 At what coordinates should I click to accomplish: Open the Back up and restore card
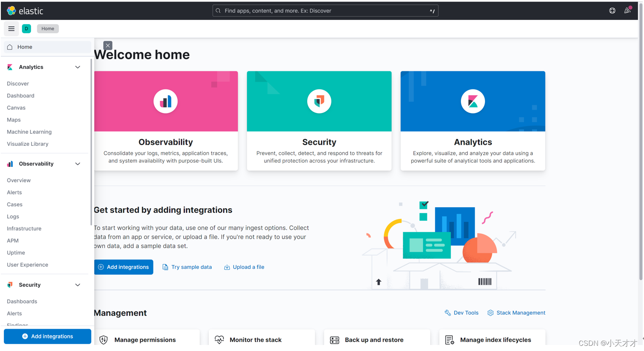(377, 338)
